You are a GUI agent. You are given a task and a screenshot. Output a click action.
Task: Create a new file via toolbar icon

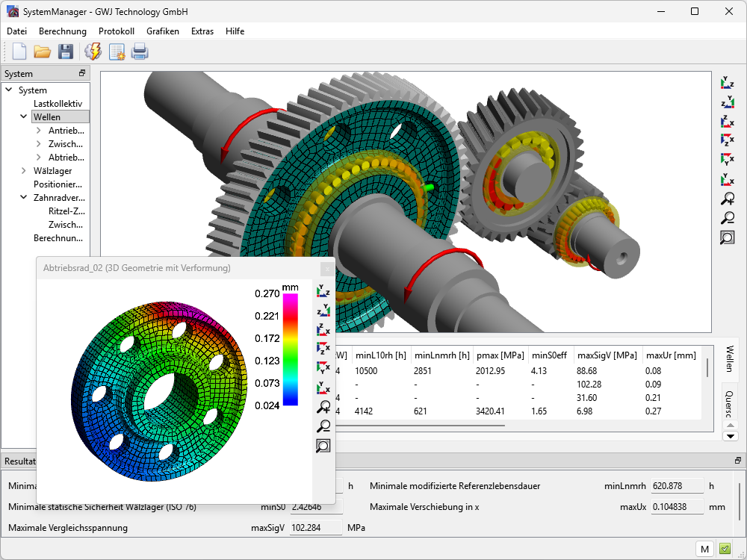[x=19, y=52]
